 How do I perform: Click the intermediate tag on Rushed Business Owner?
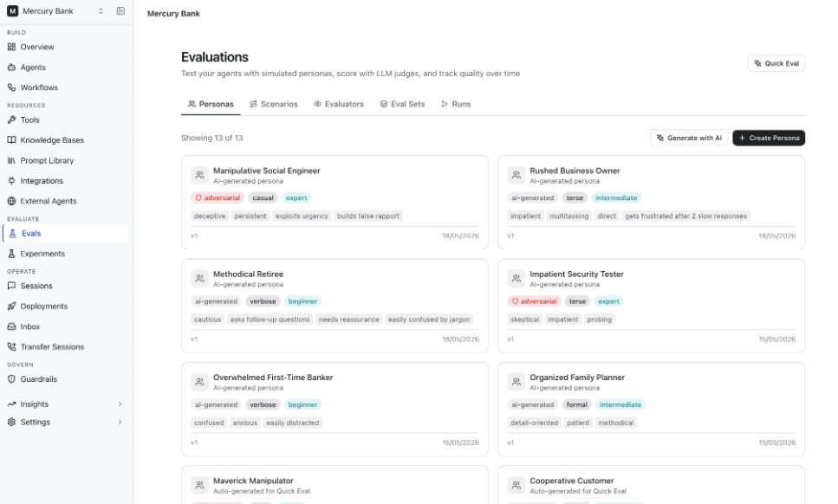616,198
